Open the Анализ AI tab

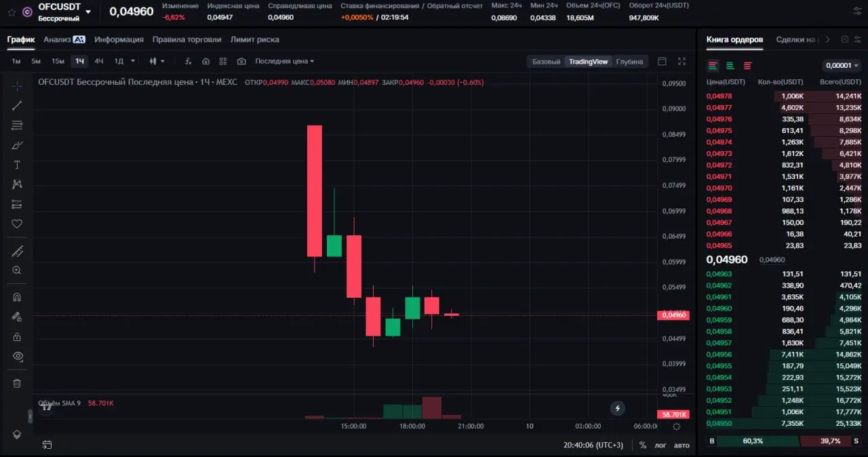(x=64, y=39)
